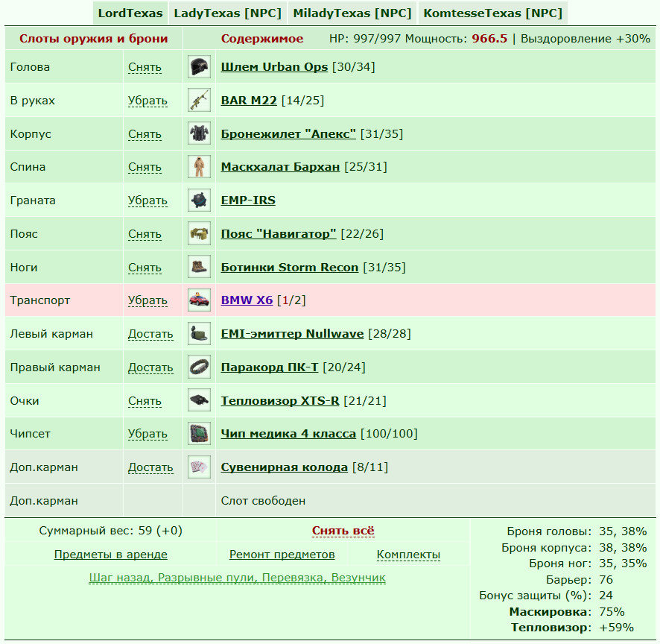Open the Сувенирная колода link

pos(284,467)
